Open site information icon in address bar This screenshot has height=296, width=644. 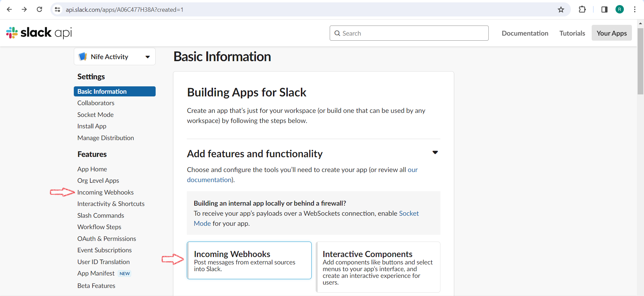point(58,9)
